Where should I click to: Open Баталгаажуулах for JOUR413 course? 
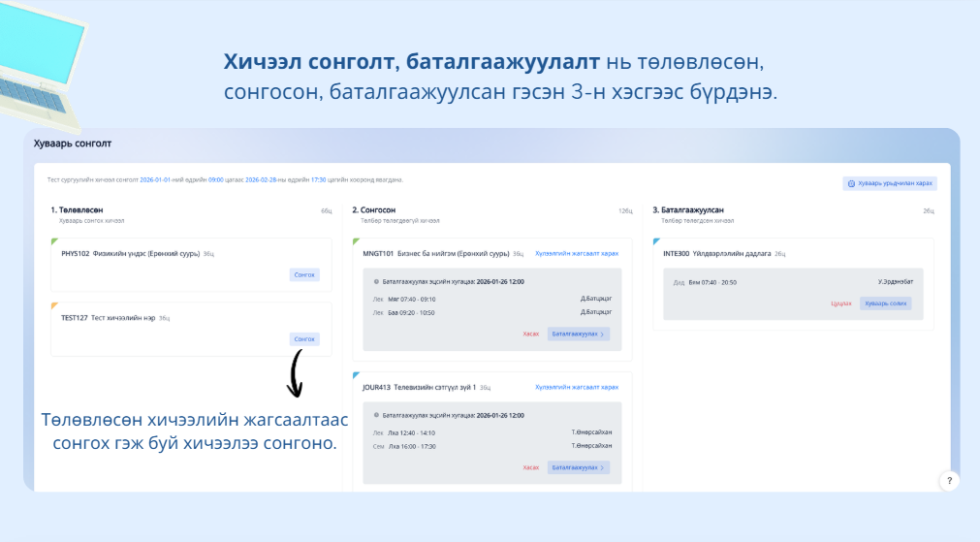(579, 467)
